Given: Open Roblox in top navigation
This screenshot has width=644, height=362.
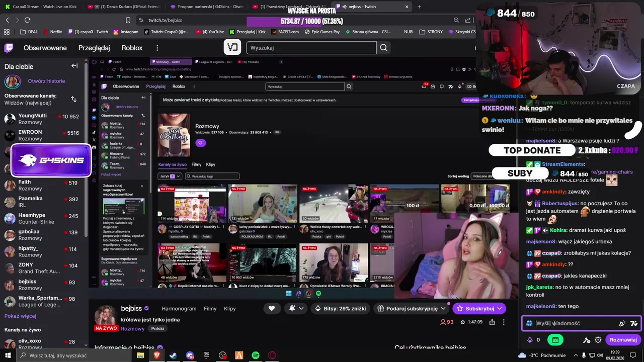Looking at the screenshot, I should pyautogui.click(x=132, y=48).
